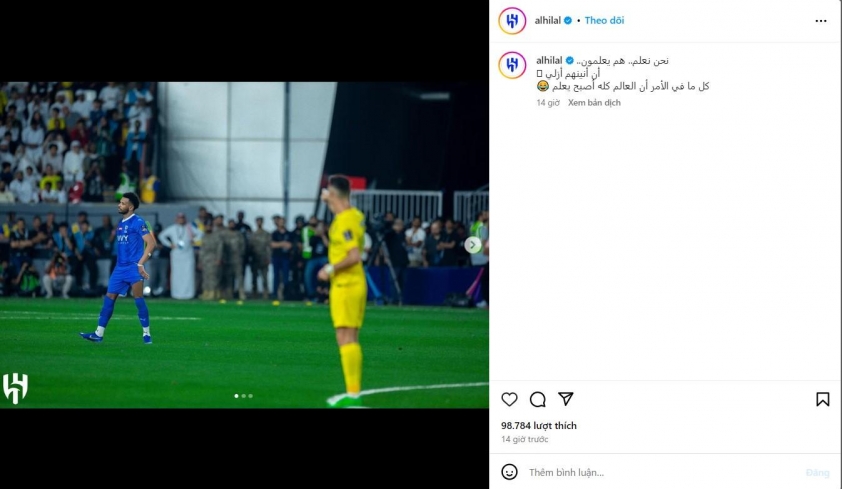This screenshot has height=489, width=842.
Task: Save post using bookmark icon
Action: coord(822,399)
